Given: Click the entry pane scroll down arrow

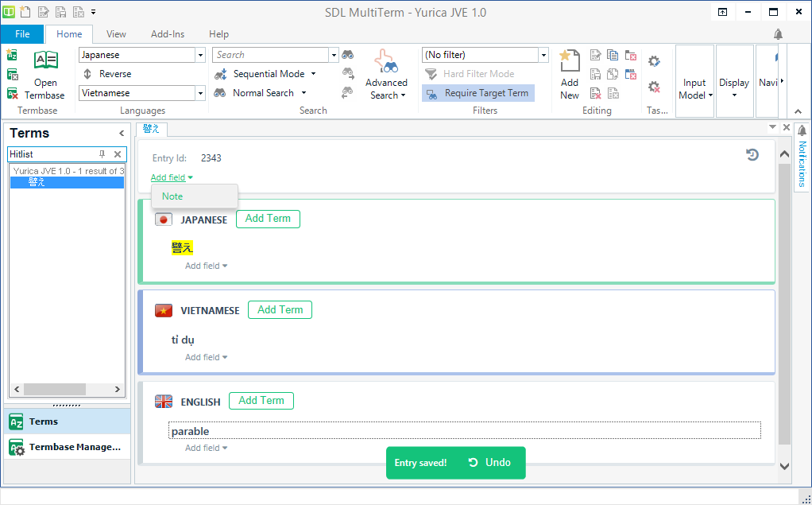Looking at the screenshot, I should [x=784, y=466].
